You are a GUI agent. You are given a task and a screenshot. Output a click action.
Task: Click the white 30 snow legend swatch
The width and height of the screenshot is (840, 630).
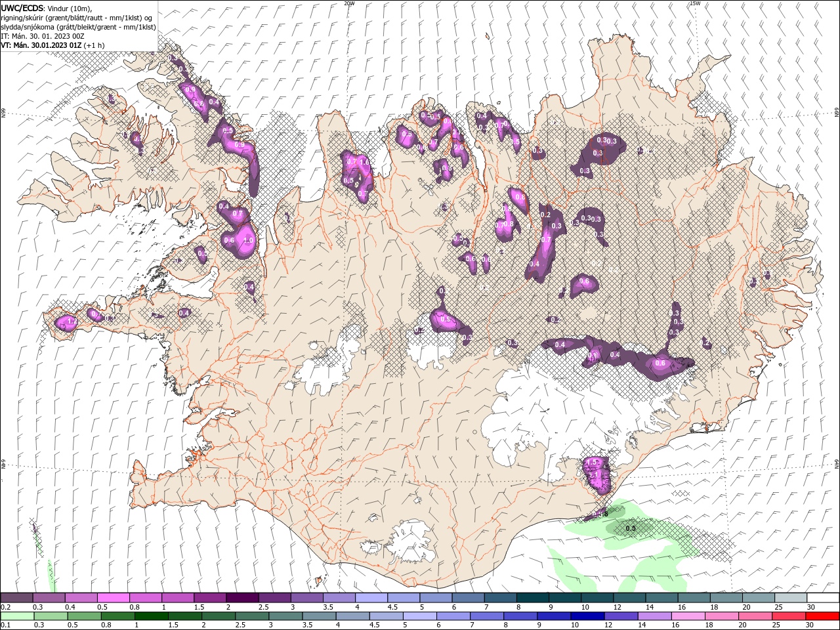click(x=822, y=598)
